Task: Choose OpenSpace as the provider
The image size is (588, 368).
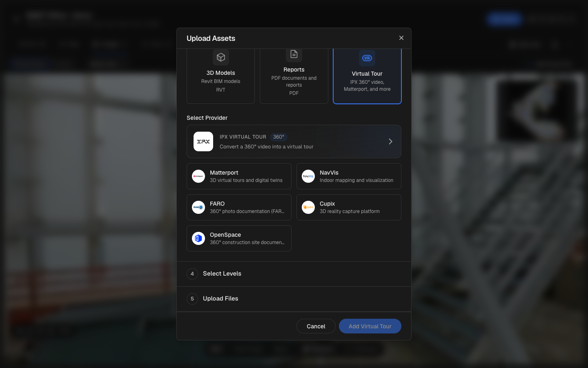Action: point(239,238)
